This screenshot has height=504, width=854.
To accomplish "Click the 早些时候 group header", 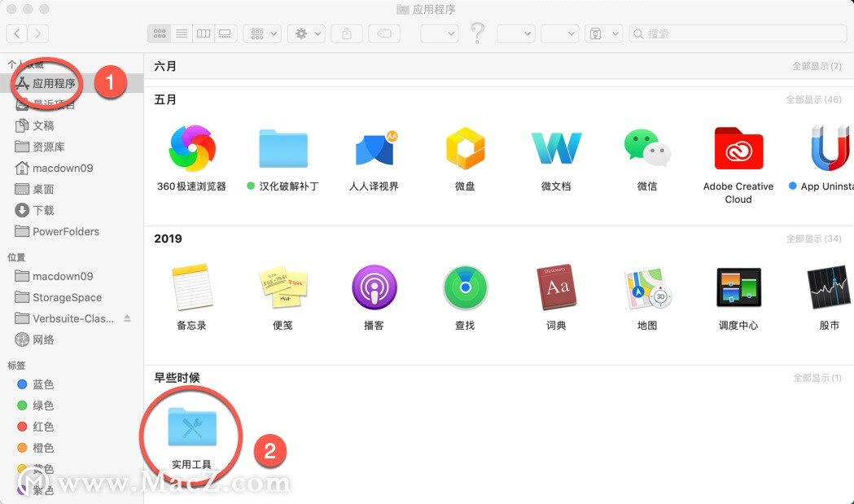I will coord(177,378).
